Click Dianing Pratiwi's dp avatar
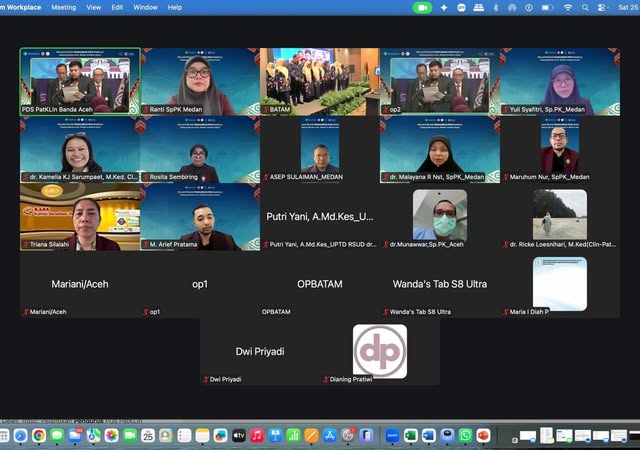The image size is (640, 450). [x=380, y=351]
